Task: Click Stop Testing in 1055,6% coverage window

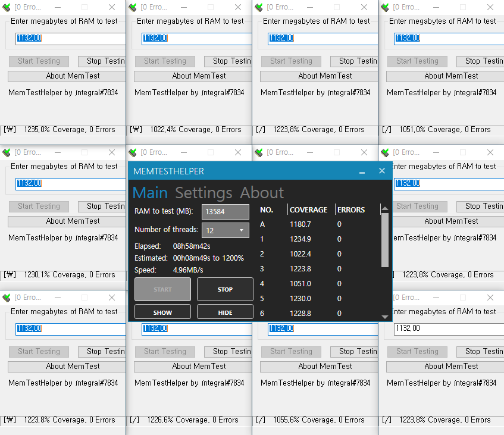Action: (354, 352)
